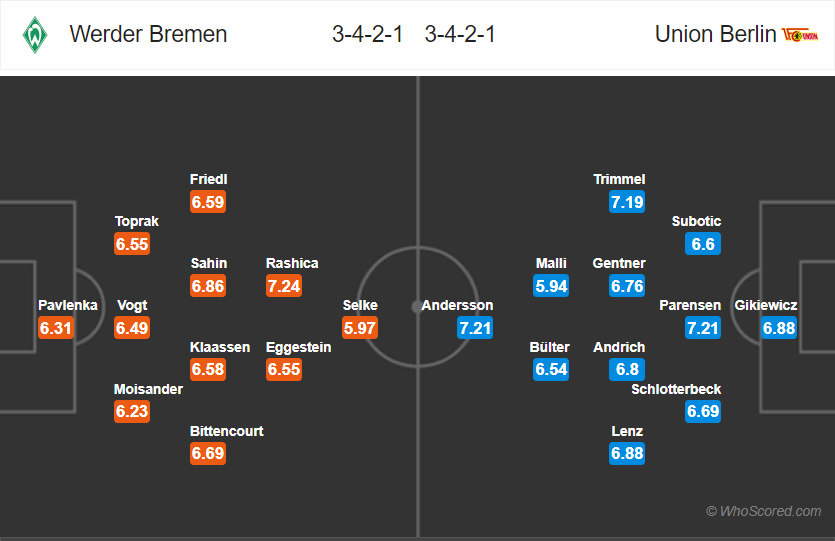This screenshot has height=541, width=835.
Task: Select Rashica's 7.24 rating badge
Action: [284, 286]
